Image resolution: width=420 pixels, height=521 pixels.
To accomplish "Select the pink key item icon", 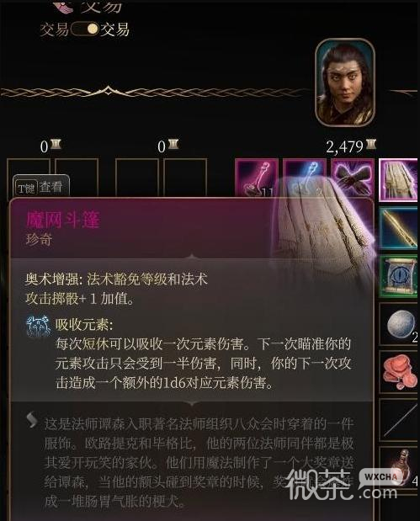I will (x=257, y=178).
